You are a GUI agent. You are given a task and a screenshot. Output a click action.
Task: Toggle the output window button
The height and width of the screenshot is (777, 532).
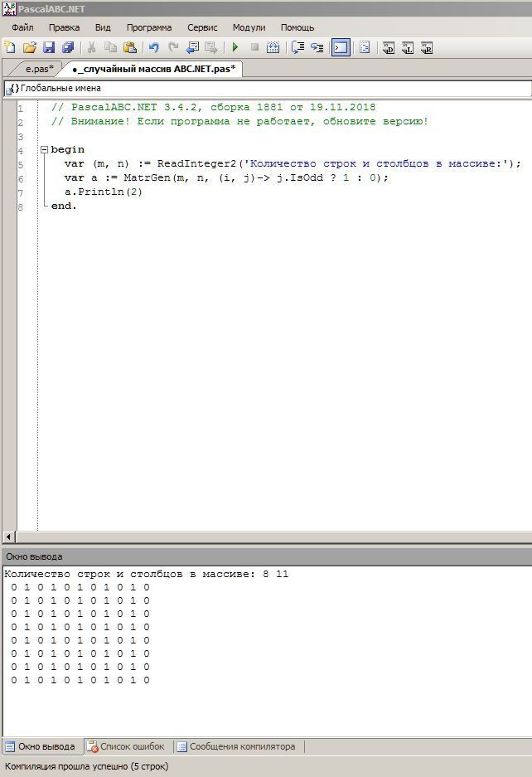pos(341,47)
